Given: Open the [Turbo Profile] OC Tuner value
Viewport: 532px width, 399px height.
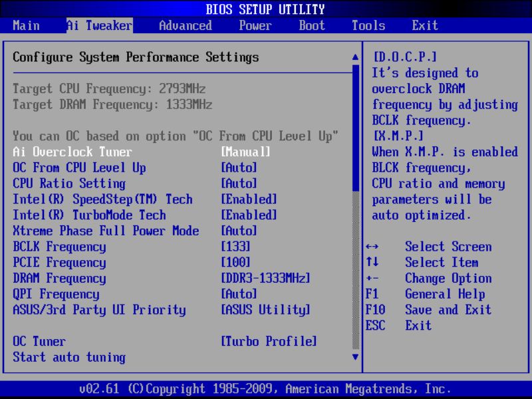Looking at the screenshot, I should click(269, 341).
